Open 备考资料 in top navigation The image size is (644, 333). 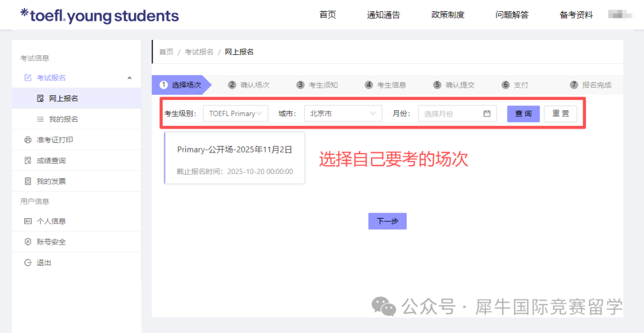(x=576, y=15)
